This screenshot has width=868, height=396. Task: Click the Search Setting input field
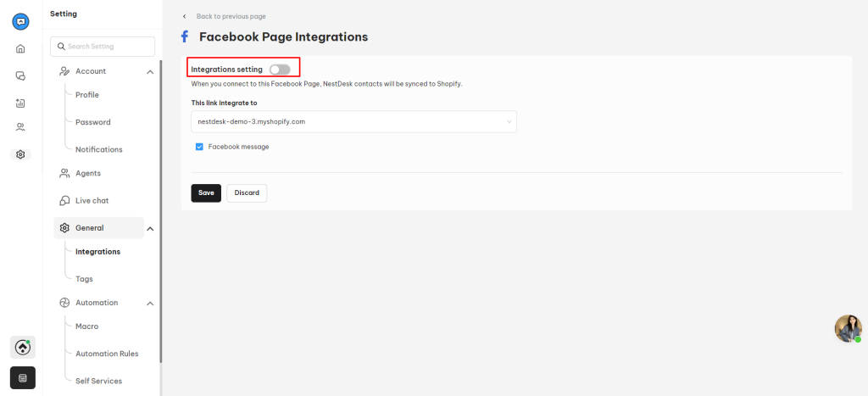[103, 47]
